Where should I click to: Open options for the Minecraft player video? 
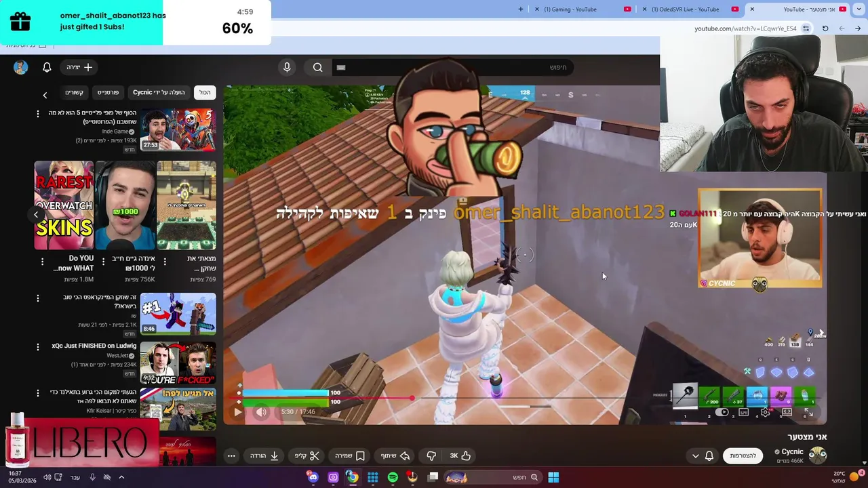(38, 298)
